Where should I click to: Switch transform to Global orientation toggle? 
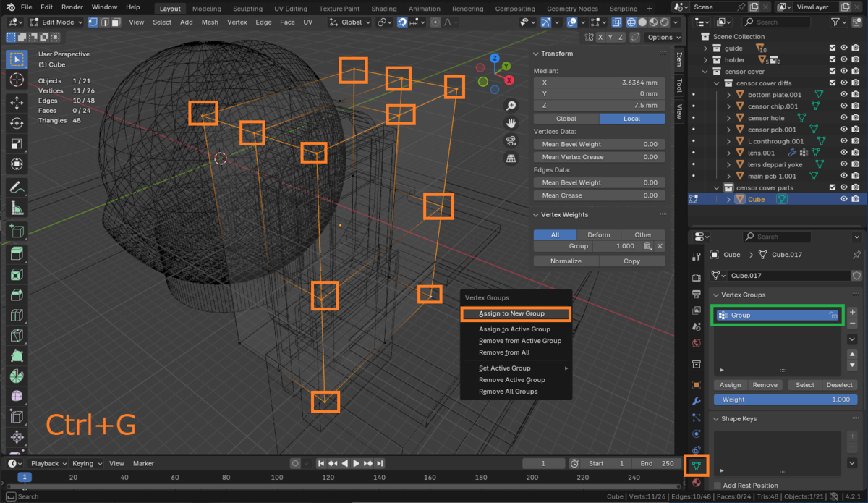point(566,119)
